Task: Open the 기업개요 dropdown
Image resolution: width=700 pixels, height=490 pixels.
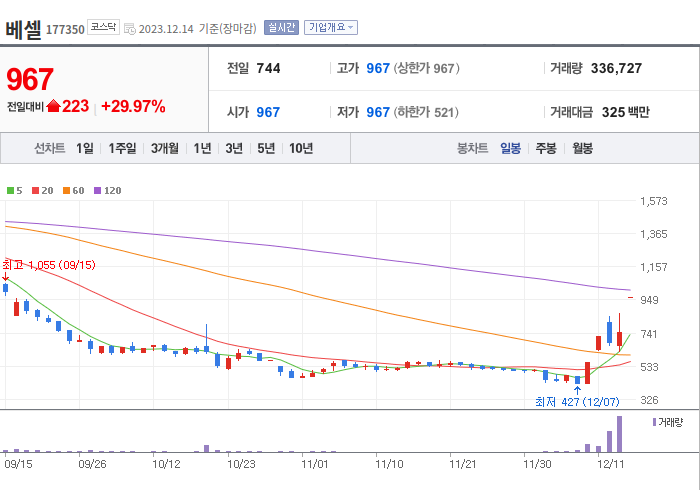Action: coord(331,28)
